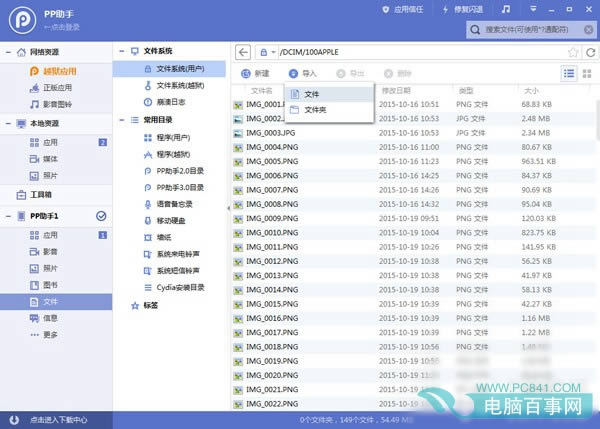Select file IMG_0017.PNG
Image resolution: width=600 pixels, height=429 pixels.
(413, 333)
